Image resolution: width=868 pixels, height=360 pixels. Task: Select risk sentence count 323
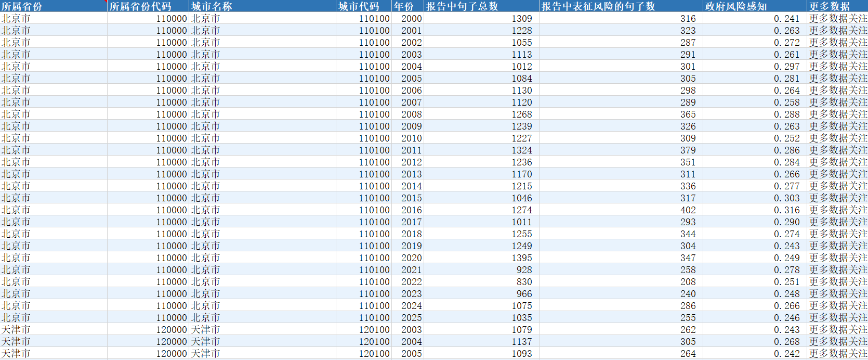coord(688,30)
